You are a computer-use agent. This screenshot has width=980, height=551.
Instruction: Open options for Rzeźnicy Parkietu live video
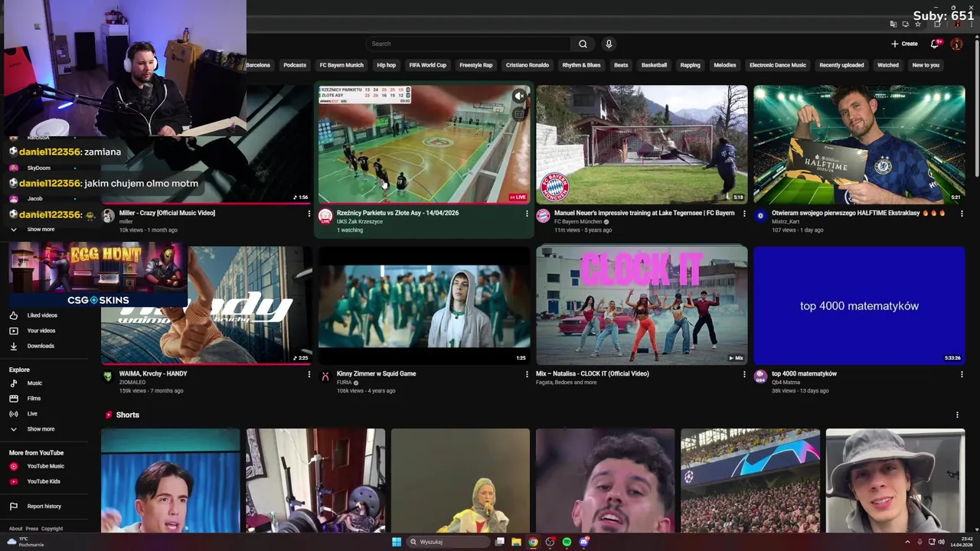[527, 214]
